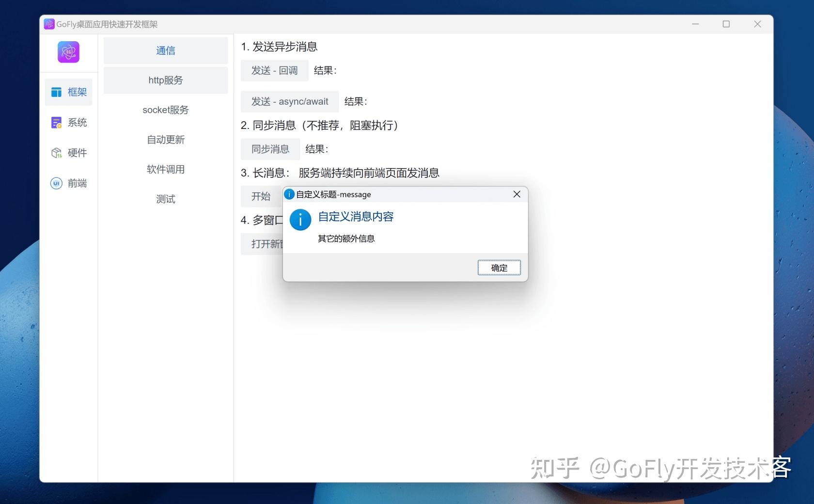Select the 软件调用 menu entry
814x504 pixels.
pyautogui.click(x=165, y=169)
